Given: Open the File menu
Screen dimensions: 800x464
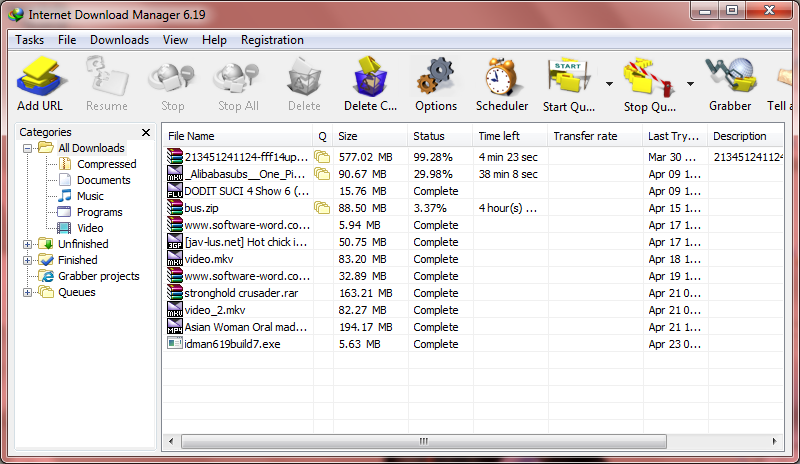Looking at the screenshot, I should (67, 40).
